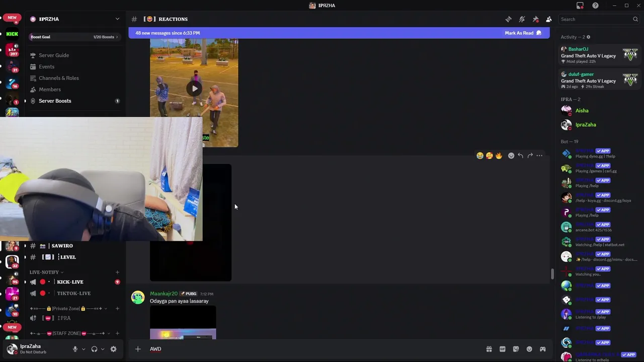Mute the microphone
The image size is (644, 362).
(x=75, y=349)
